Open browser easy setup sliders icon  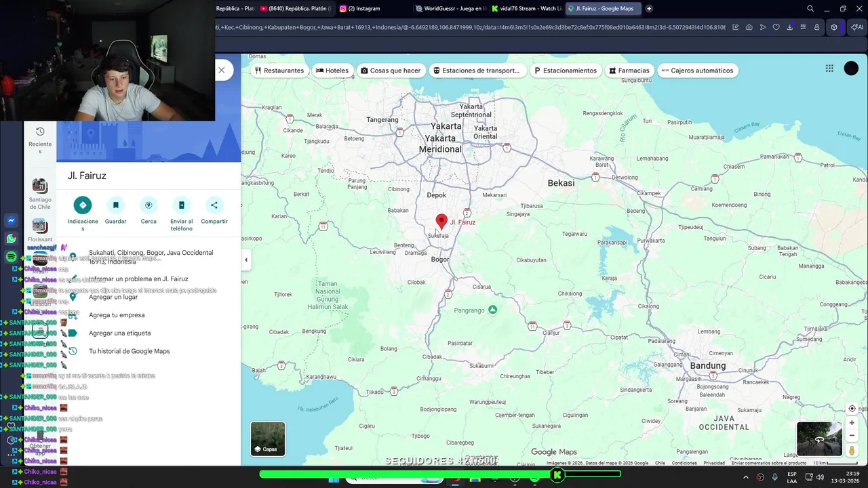[803, 27]
